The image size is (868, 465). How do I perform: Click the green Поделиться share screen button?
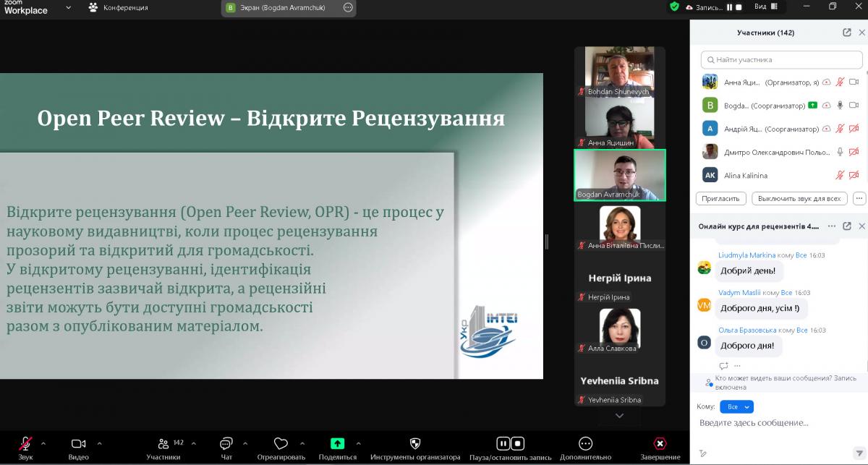pos(337,448)
